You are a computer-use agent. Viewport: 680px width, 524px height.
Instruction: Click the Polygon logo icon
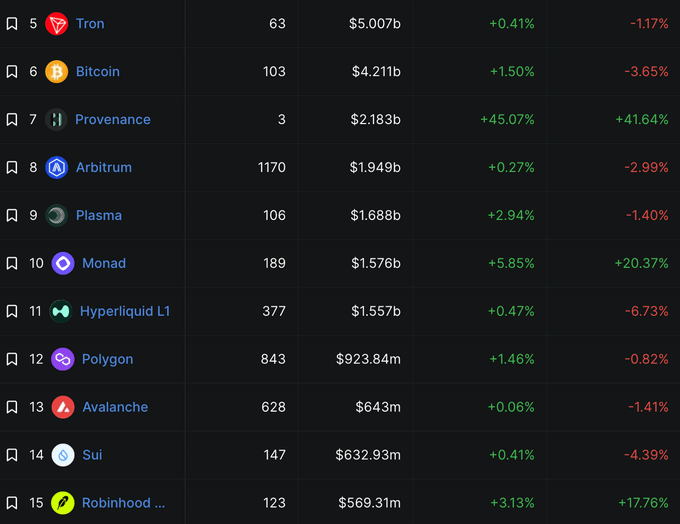click(x=63, y=359)
